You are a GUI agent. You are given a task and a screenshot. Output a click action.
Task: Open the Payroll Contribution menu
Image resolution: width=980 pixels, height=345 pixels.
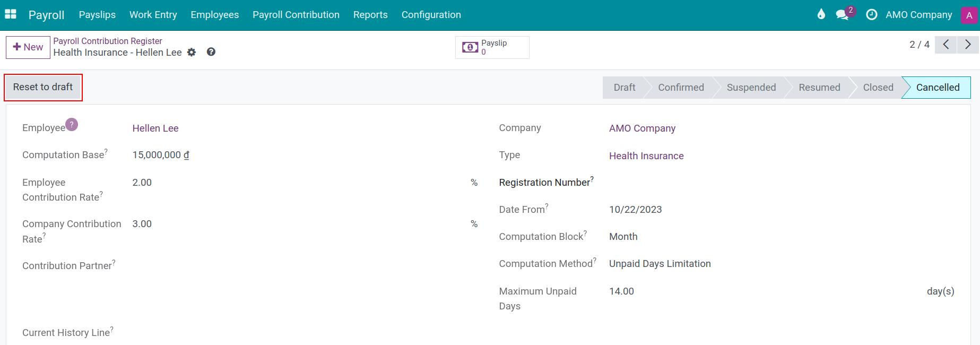click(296, 15)
